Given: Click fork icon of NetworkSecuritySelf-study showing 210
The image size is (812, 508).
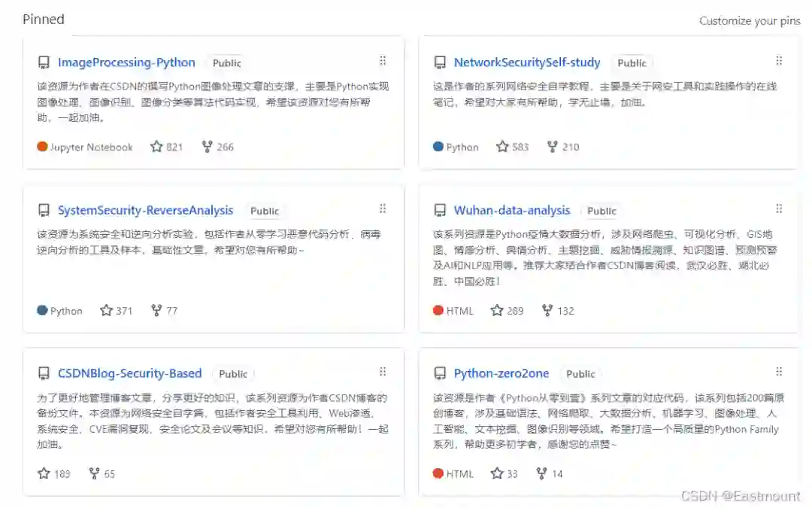Looking at the screenshot, I should coord(553,147).
